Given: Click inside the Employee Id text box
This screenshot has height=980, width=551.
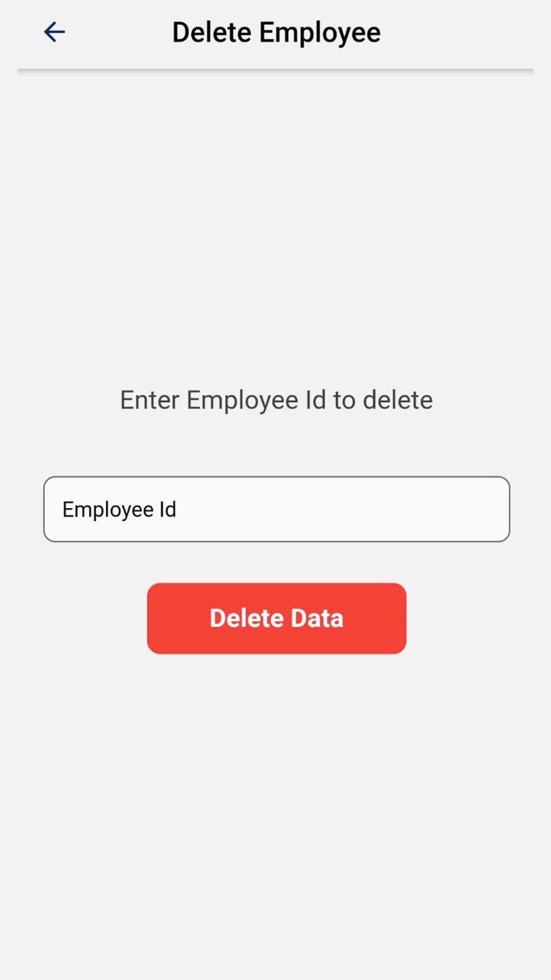Looking at the screenshot, I should pyautogui.click(x=277, y=509).
